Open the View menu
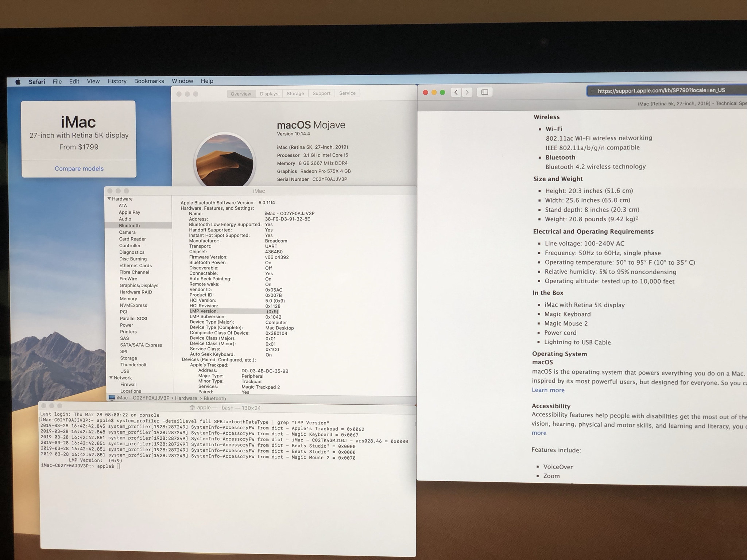Image resolution: width=747 pixels, height=560 pixels. point(93,81)
